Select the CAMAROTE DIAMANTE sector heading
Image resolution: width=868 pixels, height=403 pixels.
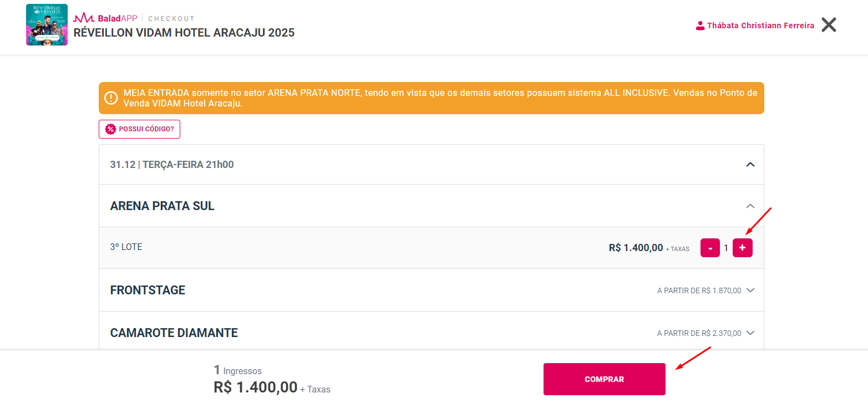(x=174, y=333)
